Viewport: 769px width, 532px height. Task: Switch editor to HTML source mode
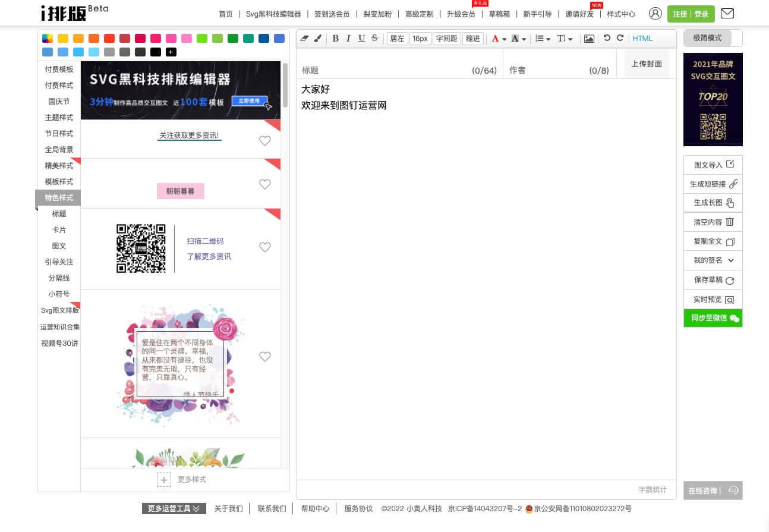[x=642, y=39]
